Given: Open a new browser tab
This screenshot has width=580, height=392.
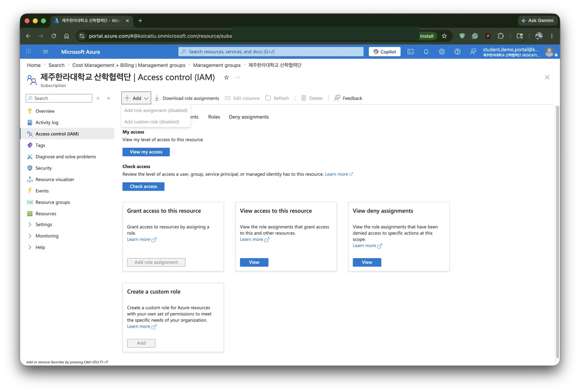Looking at the screenshot, I should click(x=140, y=21).
